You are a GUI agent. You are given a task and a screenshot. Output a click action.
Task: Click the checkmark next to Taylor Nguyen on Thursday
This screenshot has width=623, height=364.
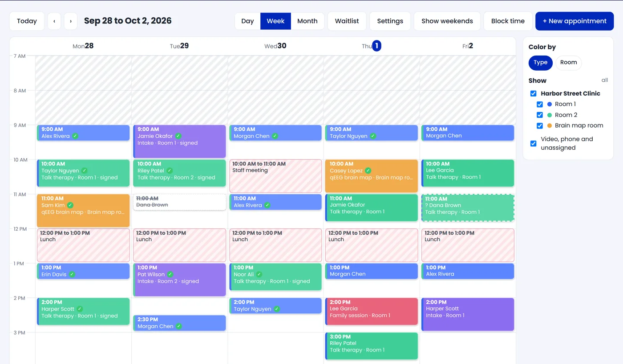point(373,136)
